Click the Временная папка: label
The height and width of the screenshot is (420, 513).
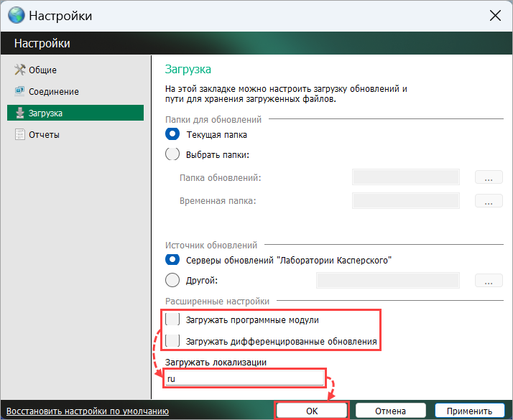click(x=218, y=201)
